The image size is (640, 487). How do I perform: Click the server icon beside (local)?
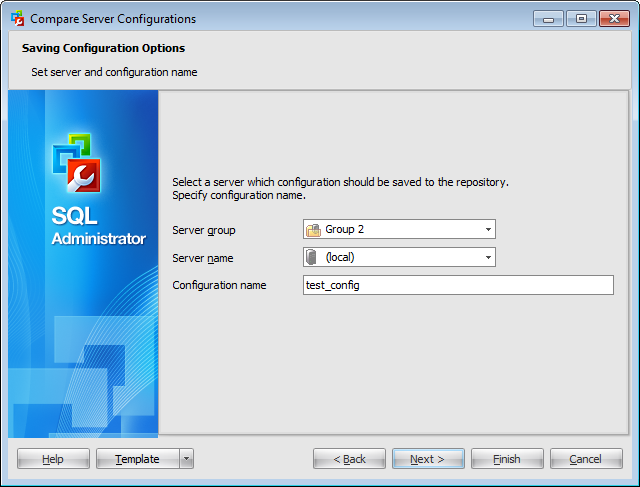point(313,258)
